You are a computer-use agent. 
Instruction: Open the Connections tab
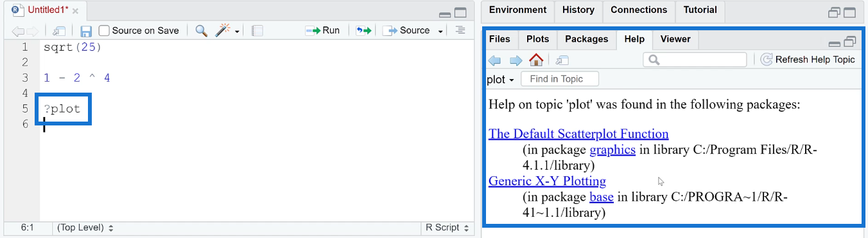(x=639, y=10)
